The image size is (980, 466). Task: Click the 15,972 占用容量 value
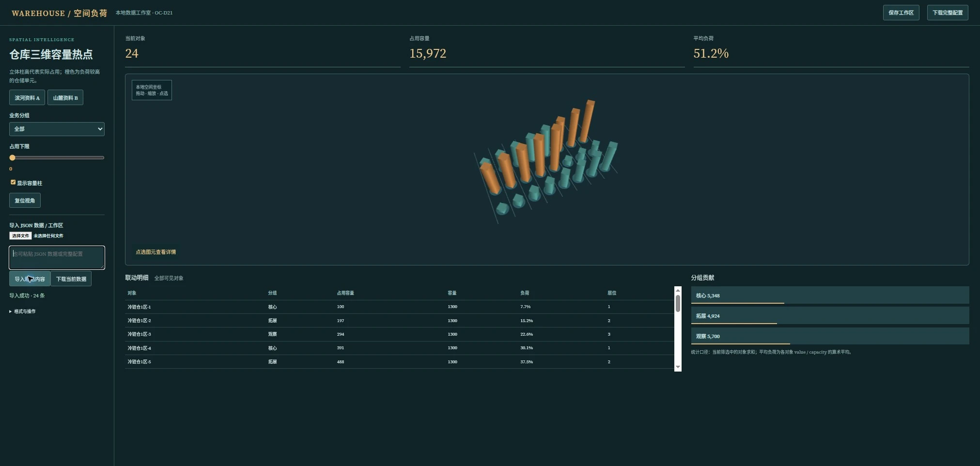point(428,53)
